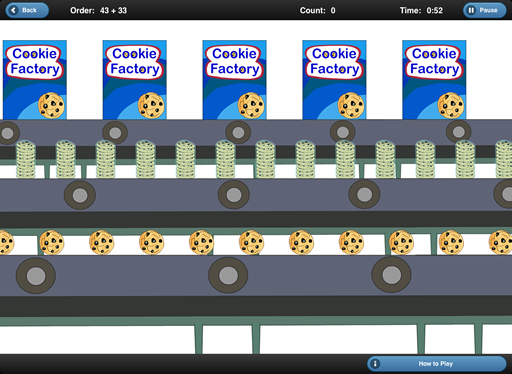Click the back arrow icon
512x374 pixels.
tap(13, 10)
